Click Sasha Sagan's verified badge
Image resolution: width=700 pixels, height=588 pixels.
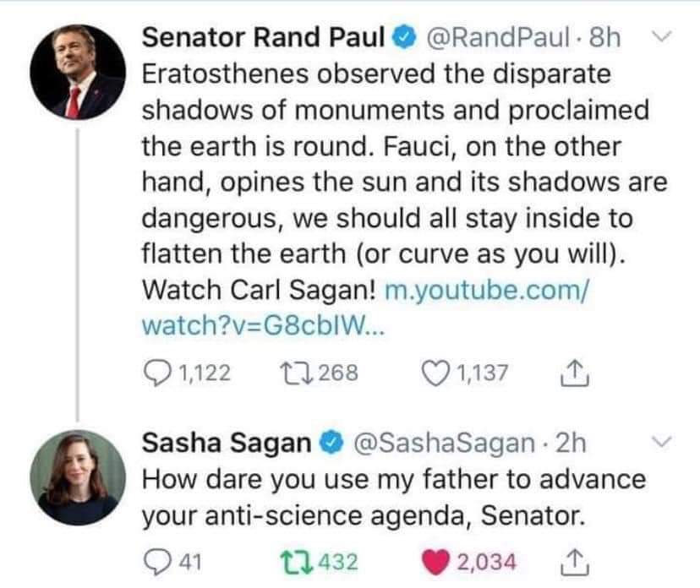coord(331,442)
